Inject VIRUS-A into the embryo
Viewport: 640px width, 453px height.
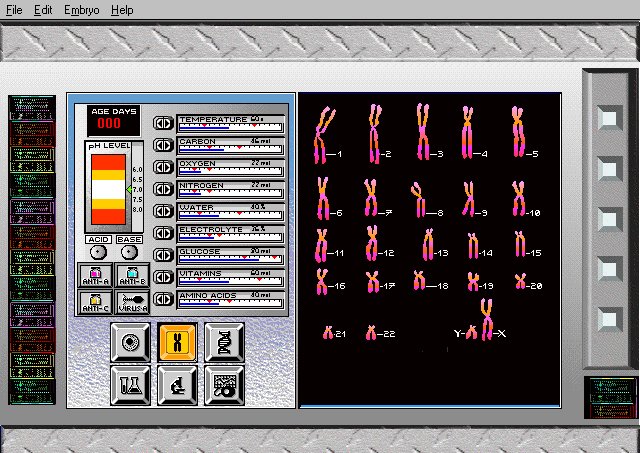pyautogui.click(x=132, y=302)
